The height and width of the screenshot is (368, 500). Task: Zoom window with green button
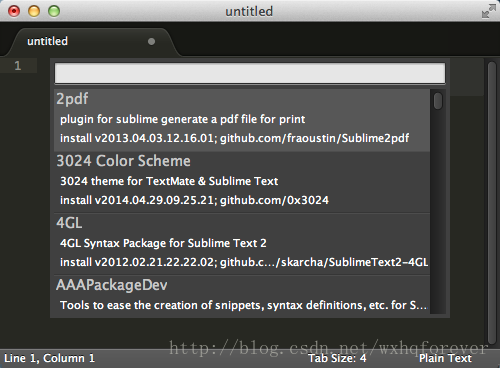click(x=54, y=11)
